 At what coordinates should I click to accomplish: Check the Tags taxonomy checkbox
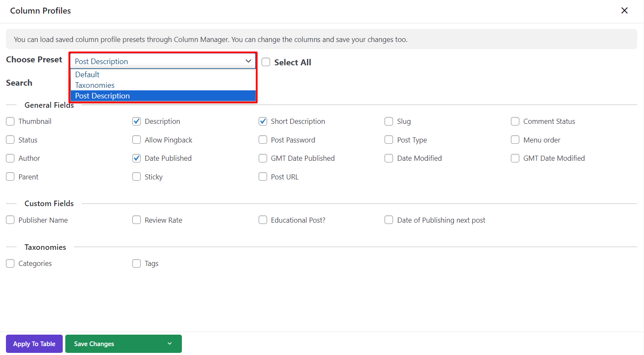(137, 263)
